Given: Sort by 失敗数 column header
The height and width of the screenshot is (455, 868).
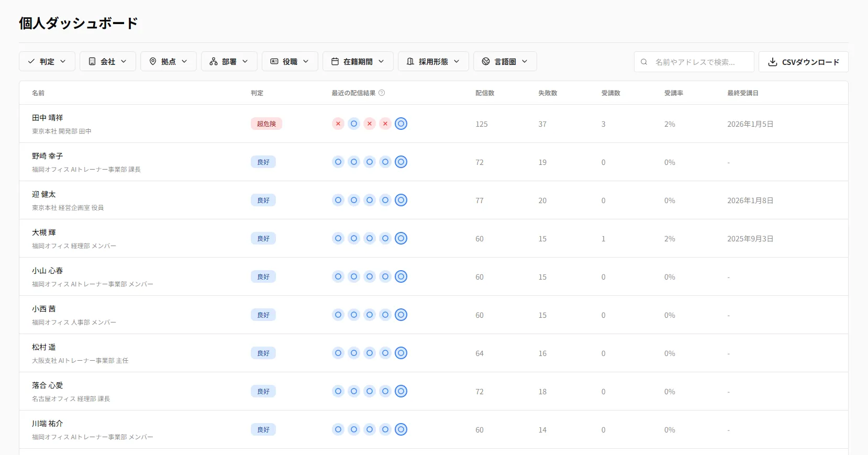Looking at the screenshot, I should (548, 93).
